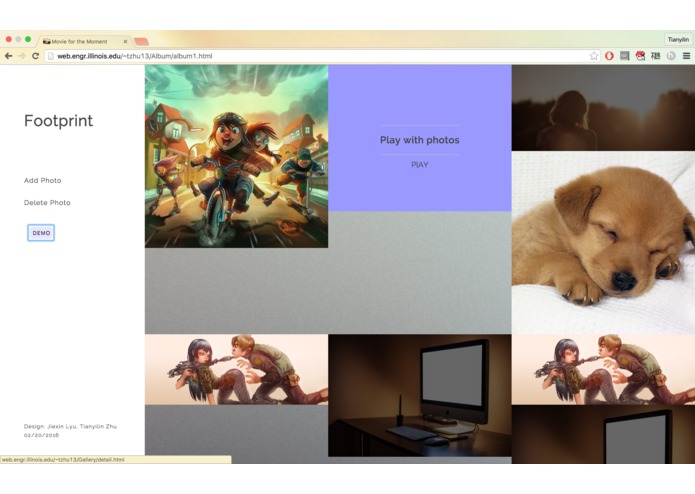Viewport: 695px width, 494px height.
Task: Click the Play with photos heading
Action: [420, 140]
